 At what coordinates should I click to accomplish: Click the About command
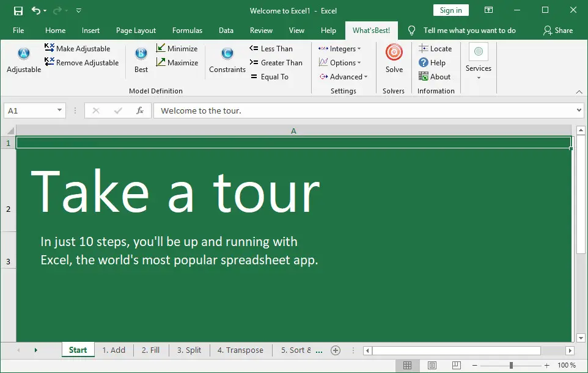click(x=435, y=77)
